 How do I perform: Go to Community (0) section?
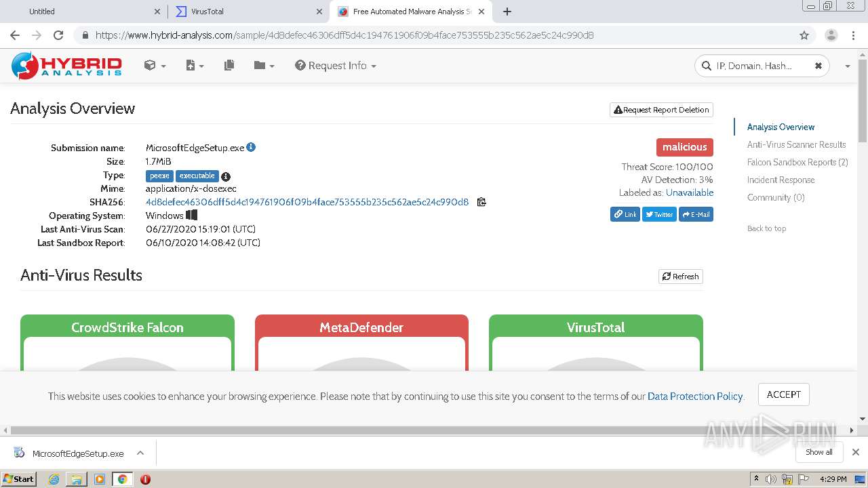(776, 197)
